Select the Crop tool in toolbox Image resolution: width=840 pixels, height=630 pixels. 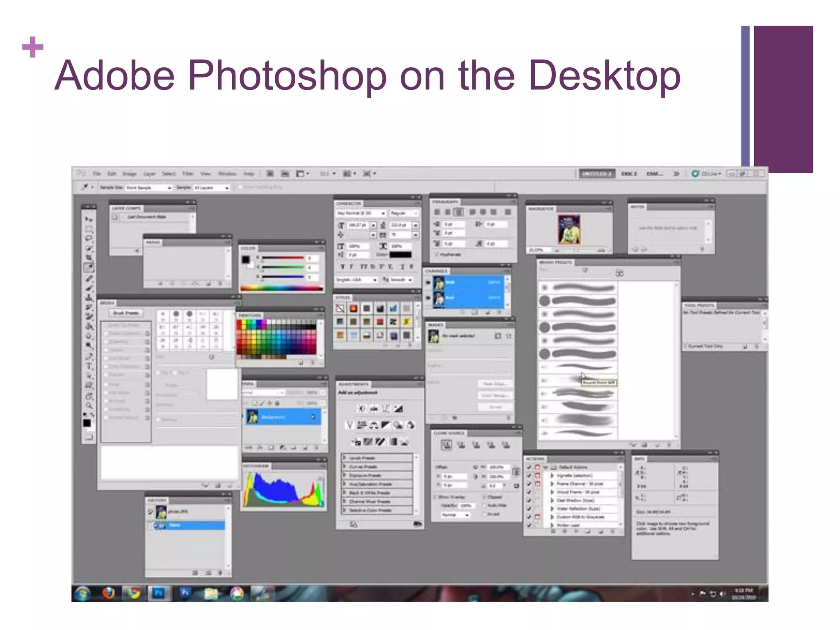89,258
